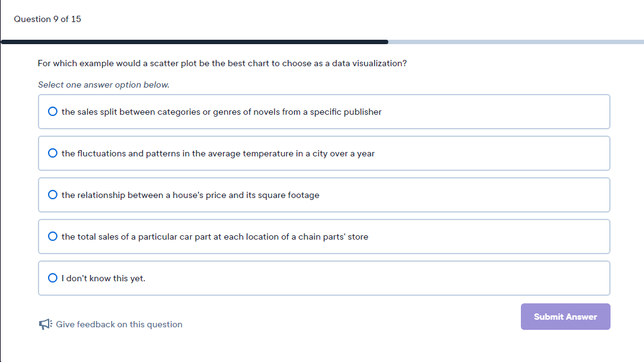Click the megaphone feedback icon

coord(44,324)
